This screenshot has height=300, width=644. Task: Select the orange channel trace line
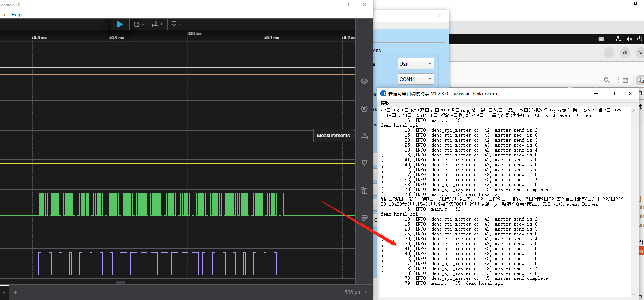click(177, 134)
